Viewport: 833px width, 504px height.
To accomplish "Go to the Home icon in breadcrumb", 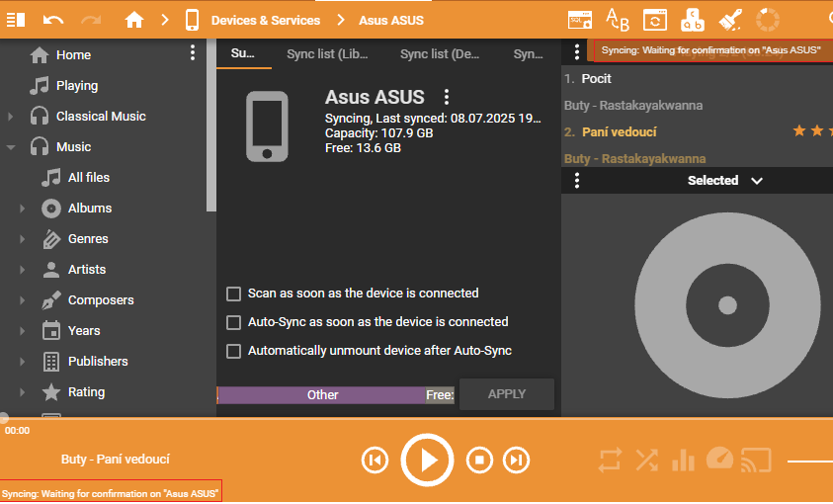I will (134, 20).
